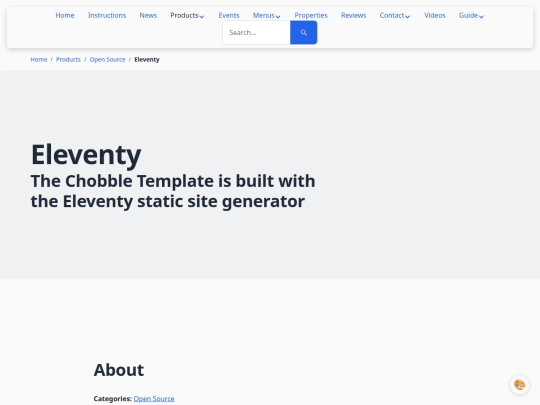
Task: Open the Reviews nav item
Action: (353, 15)
